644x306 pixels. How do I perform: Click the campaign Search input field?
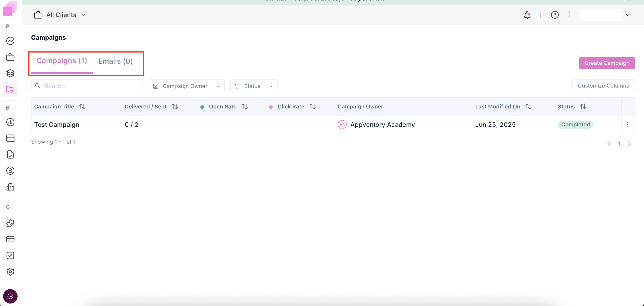[90, 86]
